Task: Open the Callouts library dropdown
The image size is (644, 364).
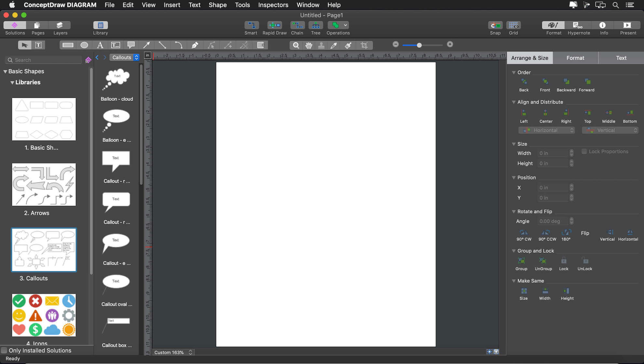Action: click(125, 57)
